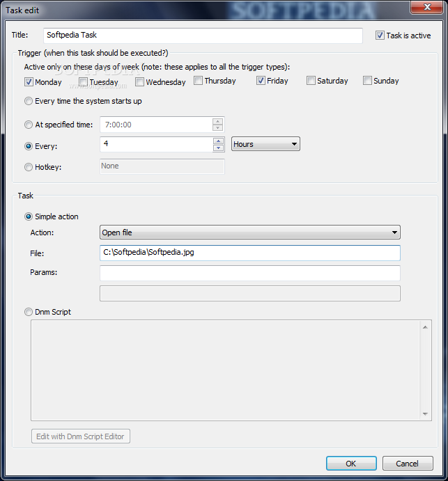Click the Hotkey field showing None

[x=162, y=166]
